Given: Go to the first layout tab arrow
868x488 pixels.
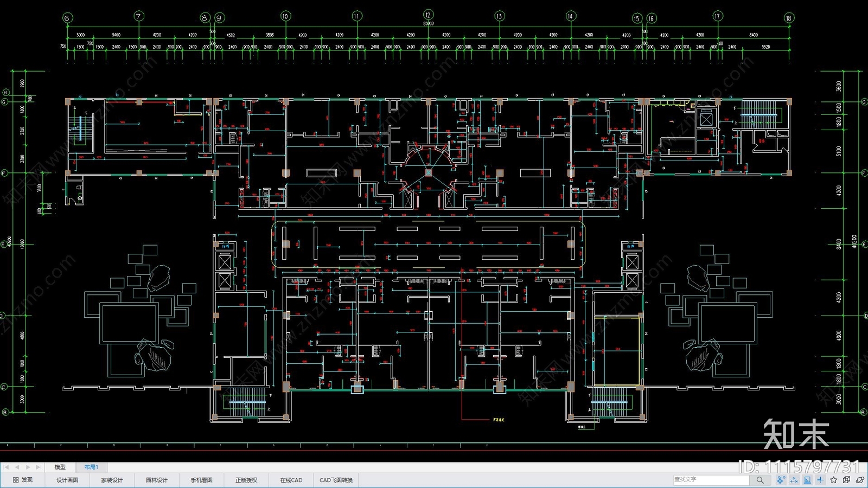Looking at the screenshot, I should [x=7, y=467].
